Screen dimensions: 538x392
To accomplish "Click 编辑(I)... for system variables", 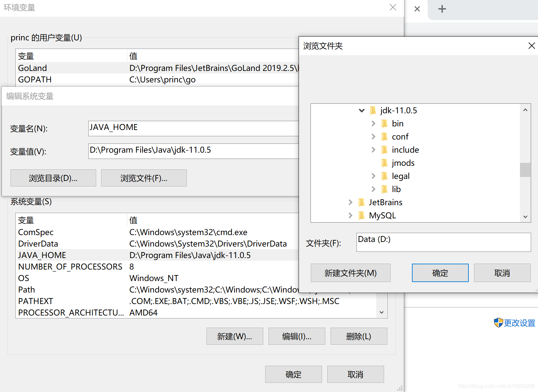I will click(297, 336).
